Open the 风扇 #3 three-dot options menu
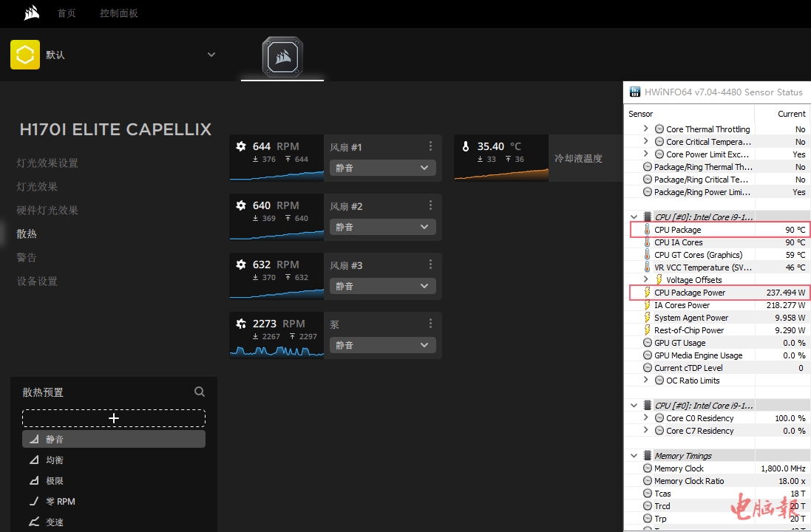The width and height of the screenshot is (811, 532). [x=430, y=265]
